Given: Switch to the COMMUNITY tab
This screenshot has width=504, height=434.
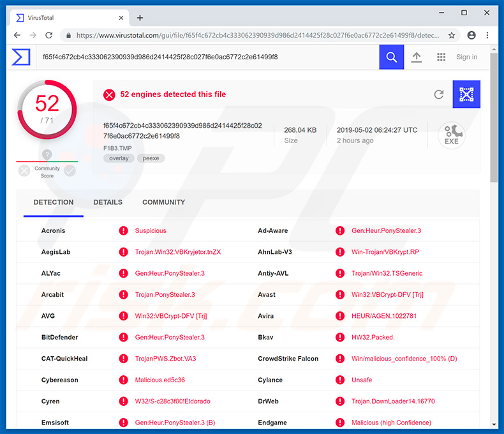Looking at the screenshot, I should tap(163, 202).
